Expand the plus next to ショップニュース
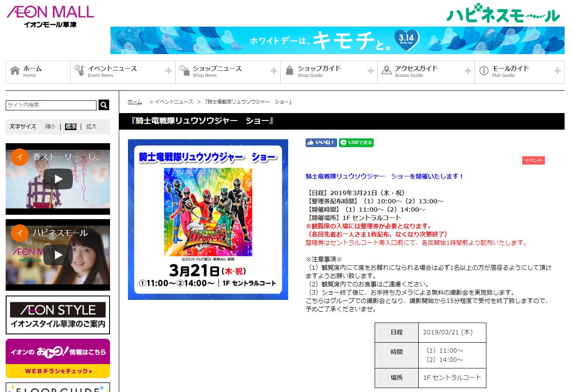The height and width of the screenshot is (392, 572). 274,71
